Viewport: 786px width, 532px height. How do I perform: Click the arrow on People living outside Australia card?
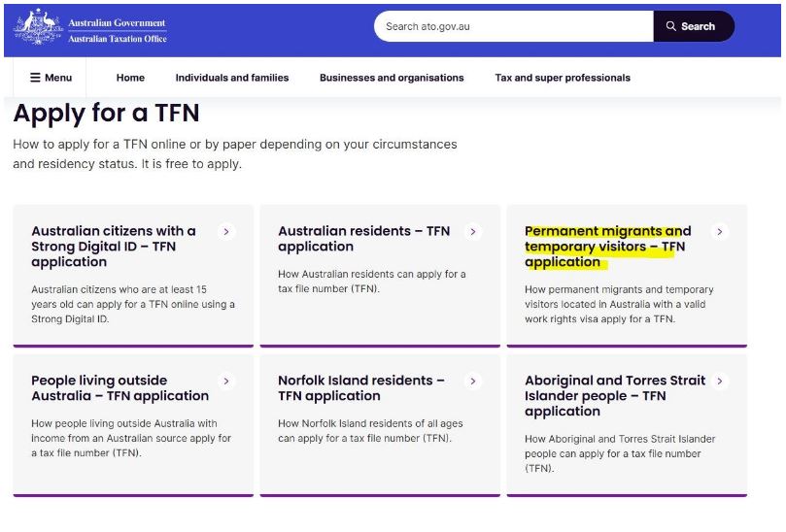pyautogui.click(x=226, y=382)
